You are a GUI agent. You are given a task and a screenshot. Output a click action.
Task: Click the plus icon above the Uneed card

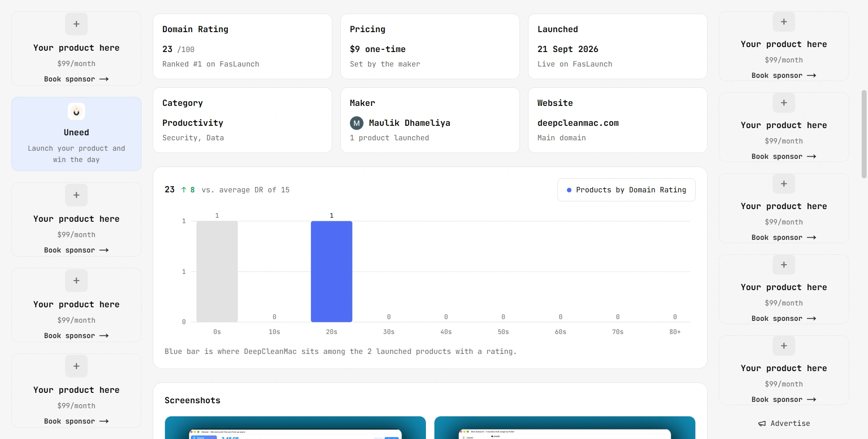point(76,24)
